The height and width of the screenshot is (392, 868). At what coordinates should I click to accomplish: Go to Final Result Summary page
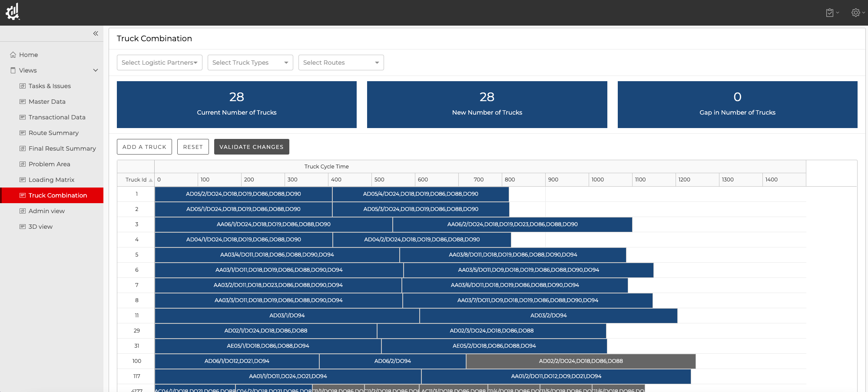(x=62, y=148)
